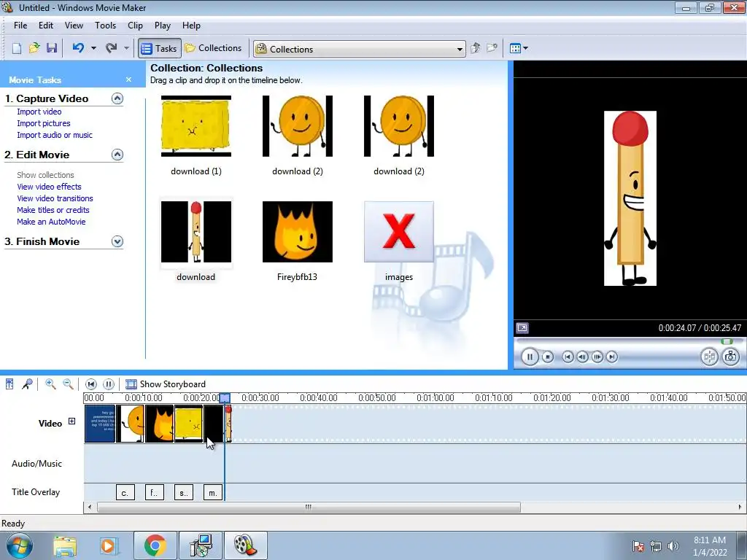The width and height of the screenshot is (747, 560).
Task: Open Set audio levels tool
Action: pyautogui.click(x=9, y=384)
